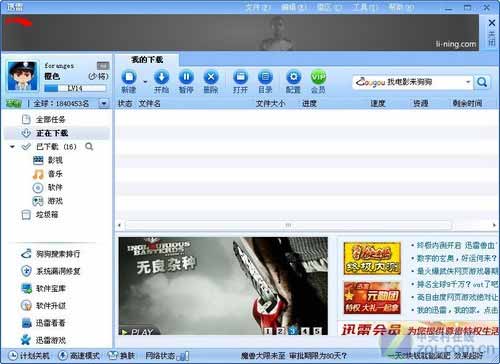Click the red 特权大礼 ad thumbnail
Viewport: 500px width, 364px height.
[372, 298]
